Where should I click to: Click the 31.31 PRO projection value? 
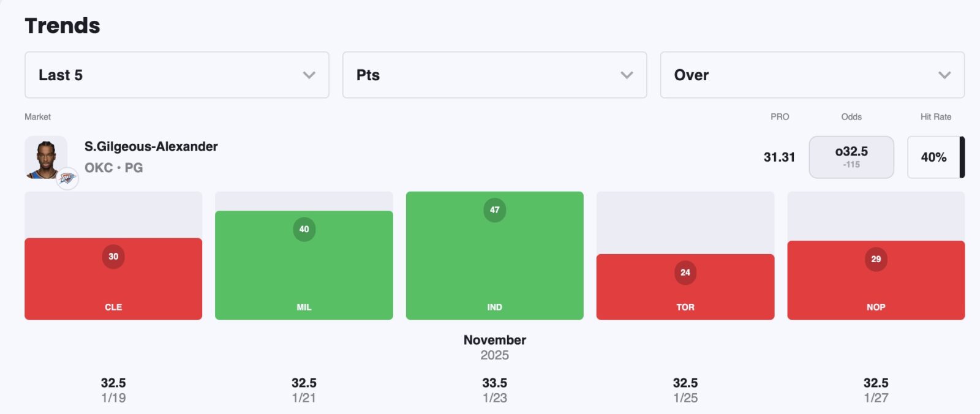tap(779, 157)
